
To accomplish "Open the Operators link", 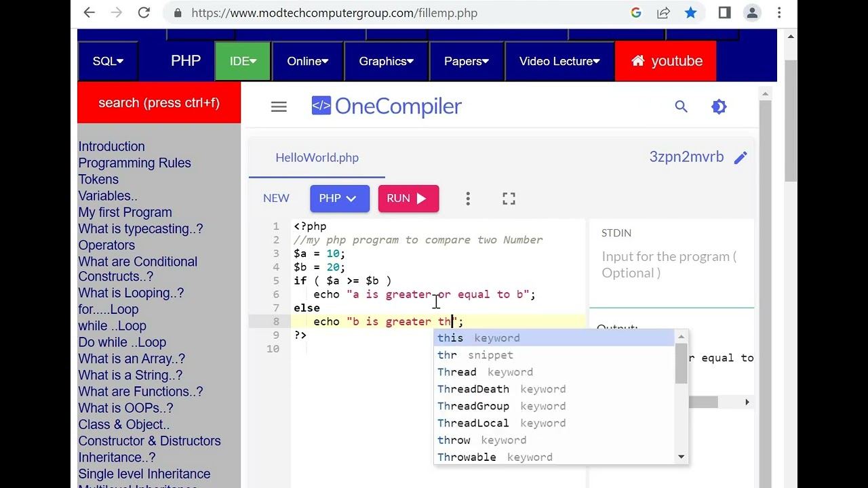I will click(x=106, y=245).
